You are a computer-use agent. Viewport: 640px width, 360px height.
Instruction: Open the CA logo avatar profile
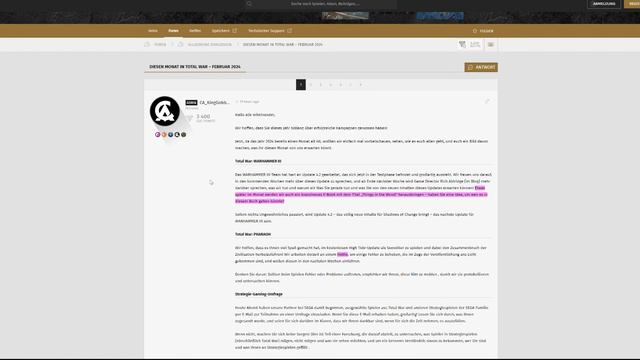click(165, 111)
